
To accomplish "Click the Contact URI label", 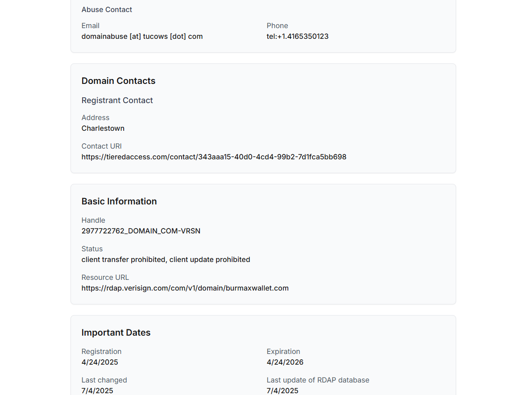I will click(x=101, y=146).
